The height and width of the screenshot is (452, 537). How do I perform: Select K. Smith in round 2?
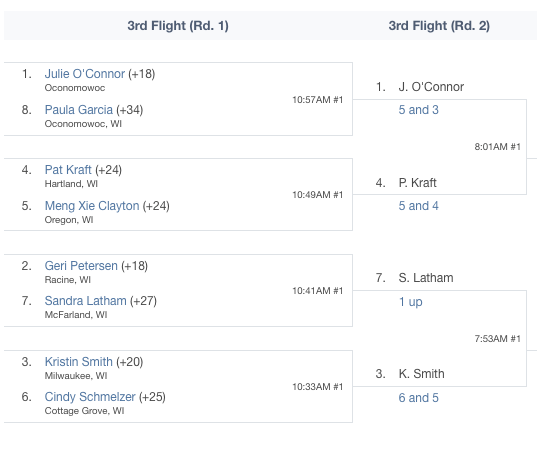(x=422, y=374)
